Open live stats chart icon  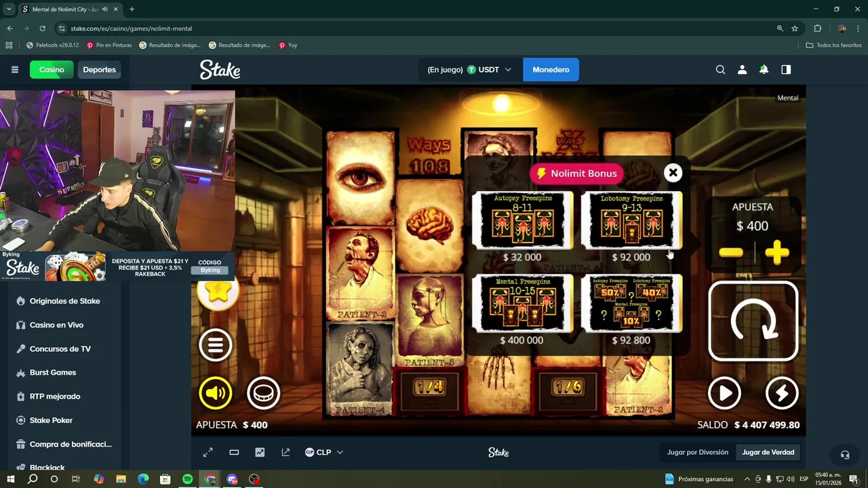(x=260, y=452)
